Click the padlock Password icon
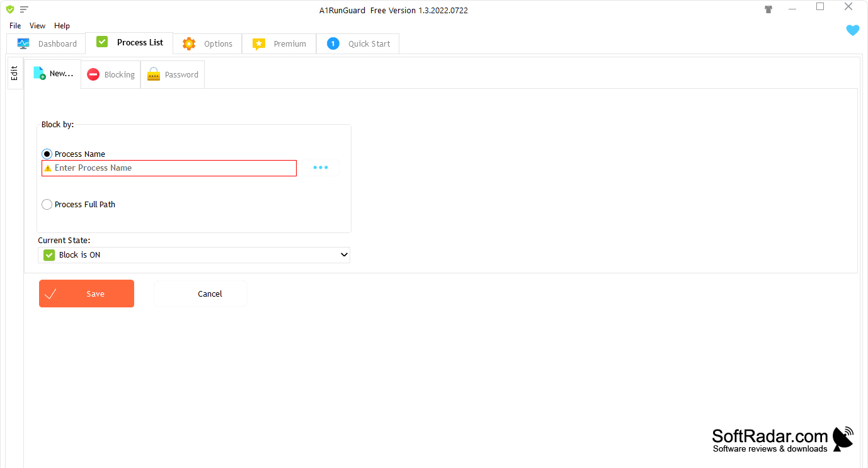 (154, 74)
